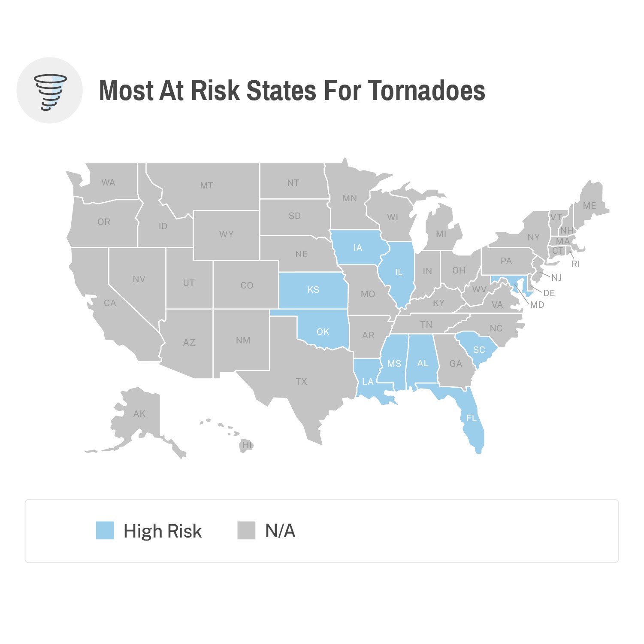Viewport: 644px width, 644px height.
Task: Click the Alabama state region
Action: click(423, 363)
